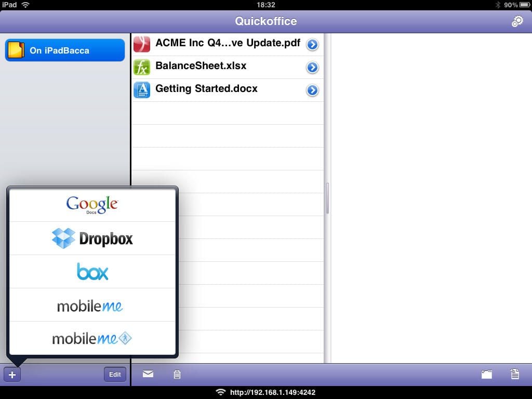Viewport: 532px width, 399px height.
Task: Open ACME Inc Q4 Update.pdf file
Action: pyautogui.click(x=228, y=45)
